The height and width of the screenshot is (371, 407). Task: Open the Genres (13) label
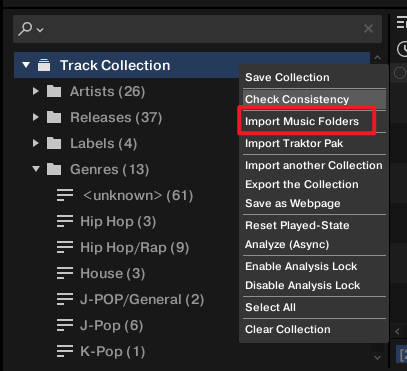coord(109,169)
